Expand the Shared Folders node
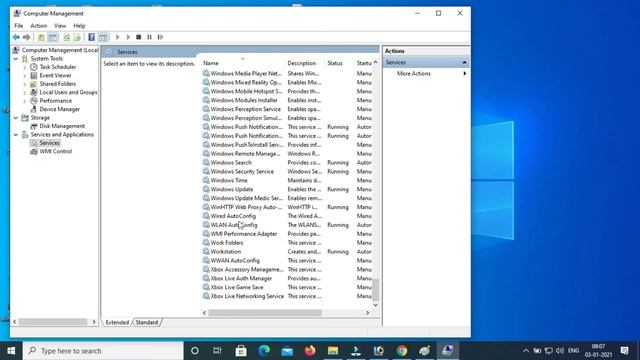This screenshot has width=640, height=360. click(x=24, y=84)
